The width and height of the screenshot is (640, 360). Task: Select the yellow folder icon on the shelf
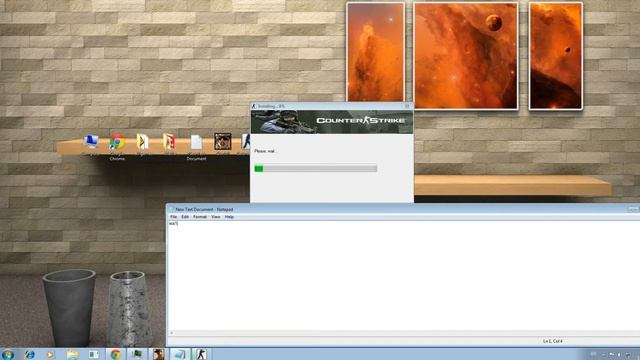click(142, 142)
